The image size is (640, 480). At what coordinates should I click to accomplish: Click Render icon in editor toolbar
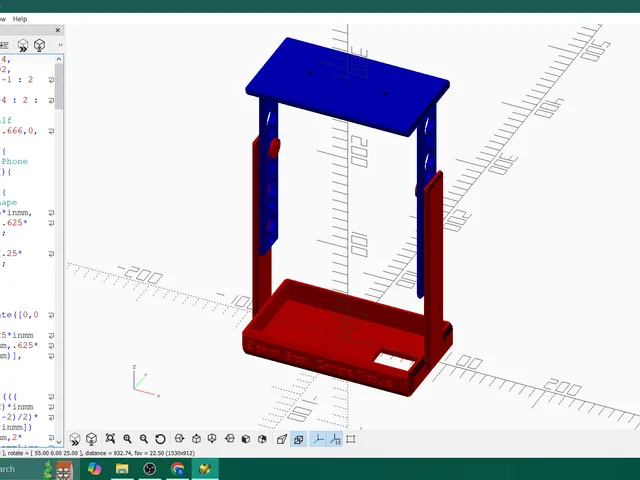(x=39, y=45)
